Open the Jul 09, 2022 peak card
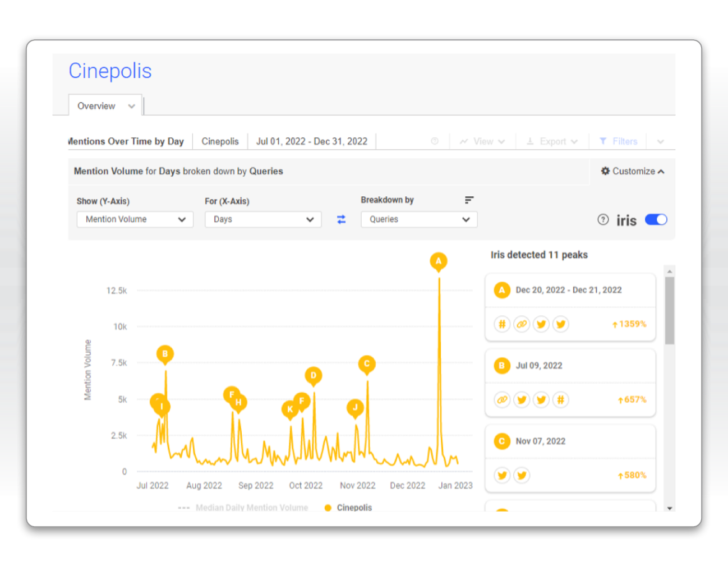This screenshot has width=728, height=571. click(570, 383)
